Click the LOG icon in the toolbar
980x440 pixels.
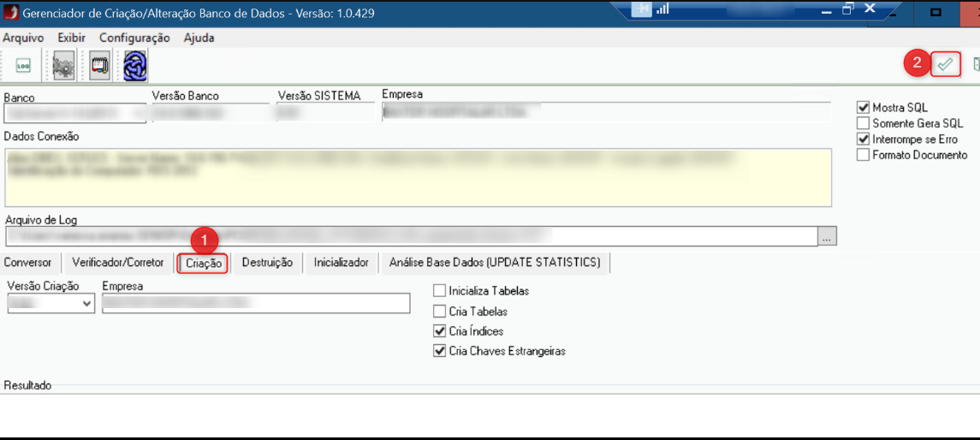coord(23,65)
